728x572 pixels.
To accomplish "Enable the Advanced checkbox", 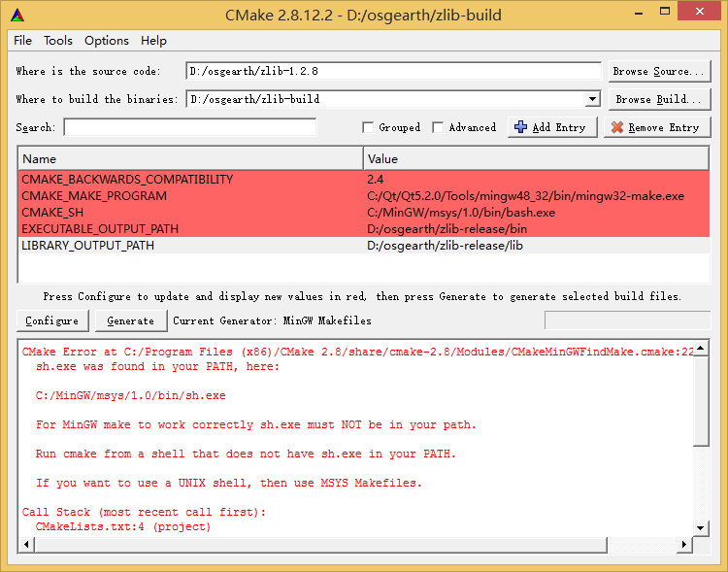I will [438, 127].
